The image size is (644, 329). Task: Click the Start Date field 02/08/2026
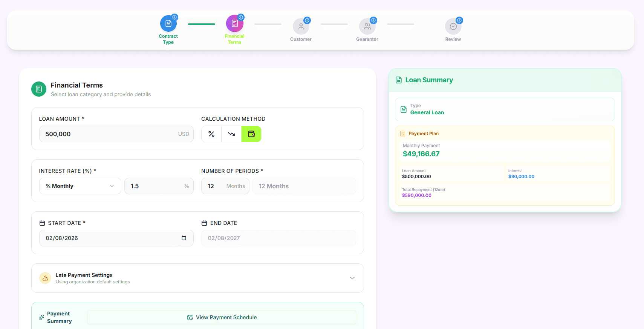(116, 238)
